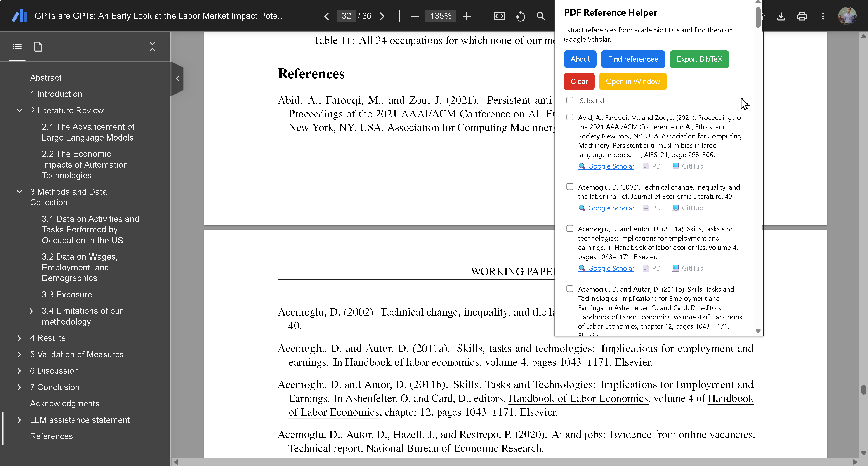Open PDF icon for Acemoglu 2002 reference
Screen dimensions: 868x466
click(x=654, y=208)
